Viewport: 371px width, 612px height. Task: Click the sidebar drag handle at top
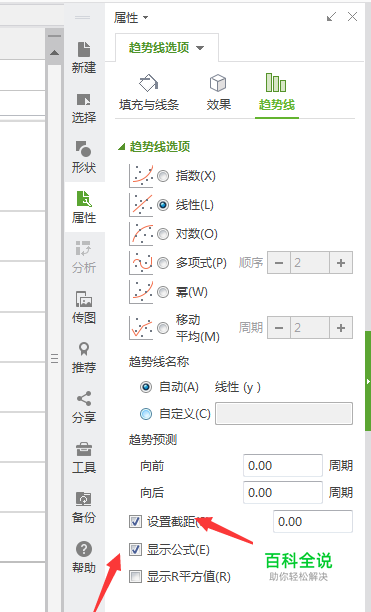coord(82,18)
